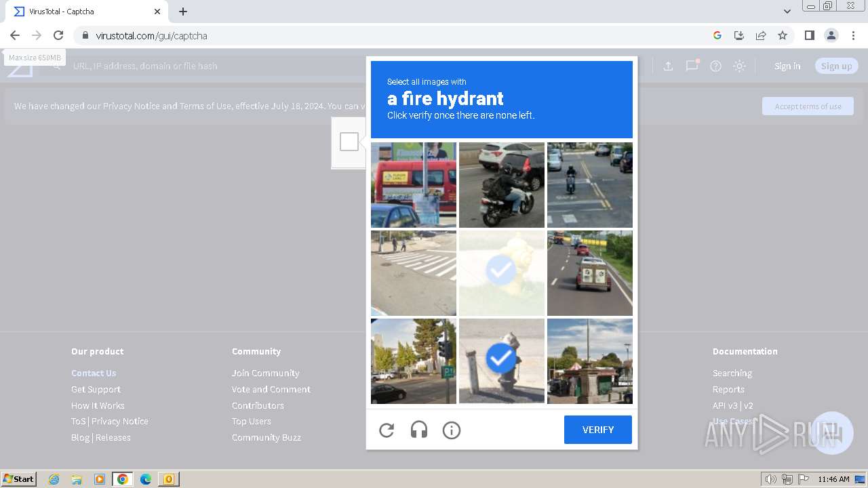Open the Releases footer link
This screenshot has width=868, height=488.
113,437
